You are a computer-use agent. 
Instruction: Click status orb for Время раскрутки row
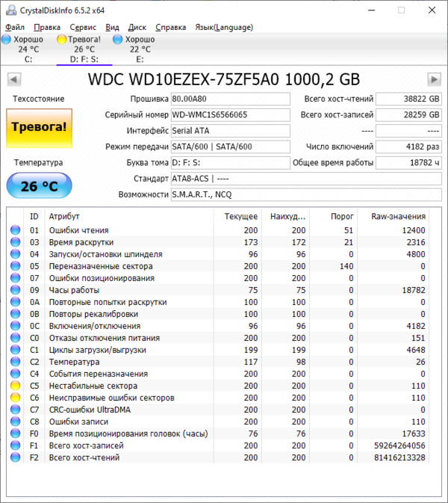click(x=15, y=242)
